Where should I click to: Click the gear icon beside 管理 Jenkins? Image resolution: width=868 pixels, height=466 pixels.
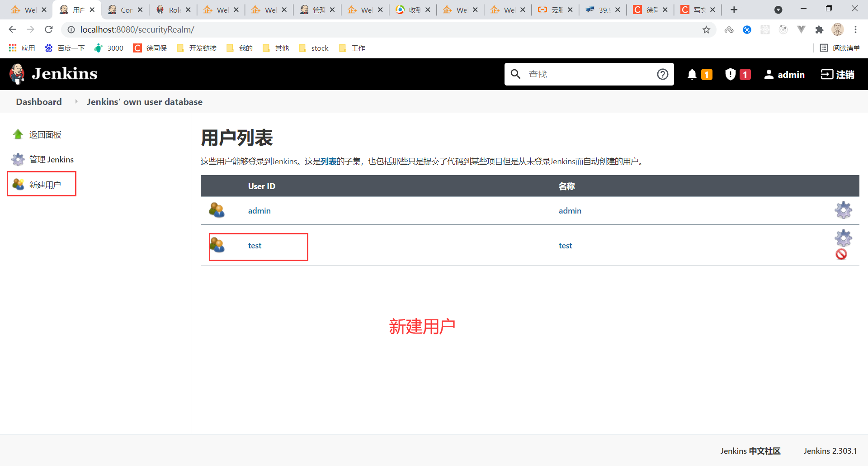point(18,159)
